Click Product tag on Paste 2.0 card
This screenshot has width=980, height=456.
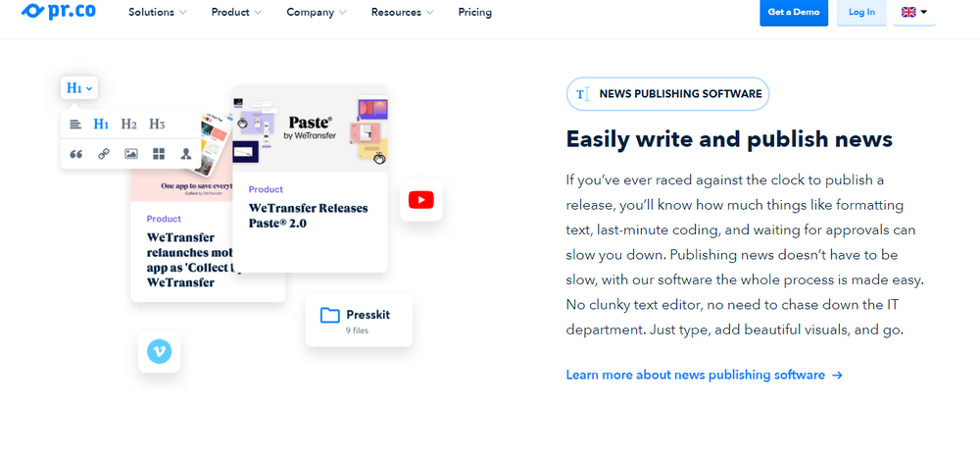[266, 189]
